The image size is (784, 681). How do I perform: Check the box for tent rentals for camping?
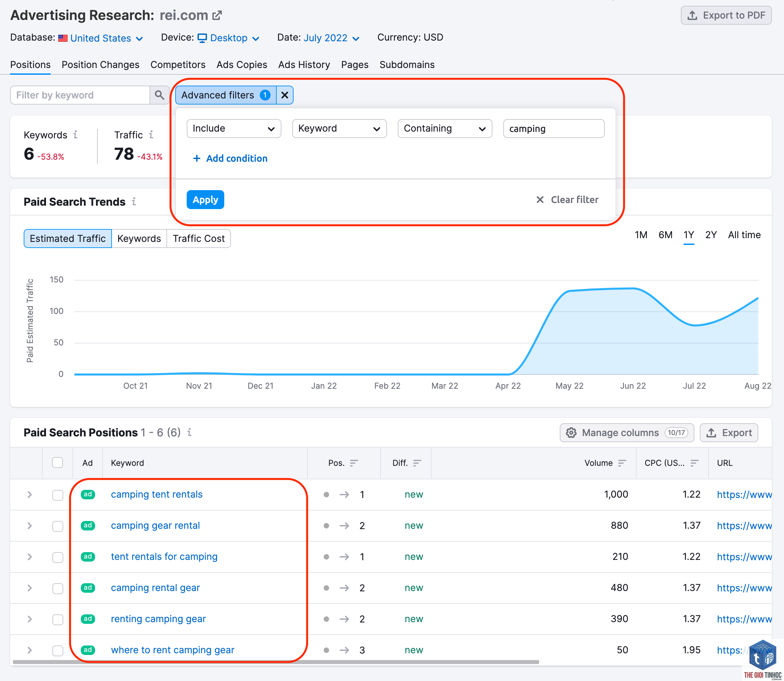pos(58,557)
